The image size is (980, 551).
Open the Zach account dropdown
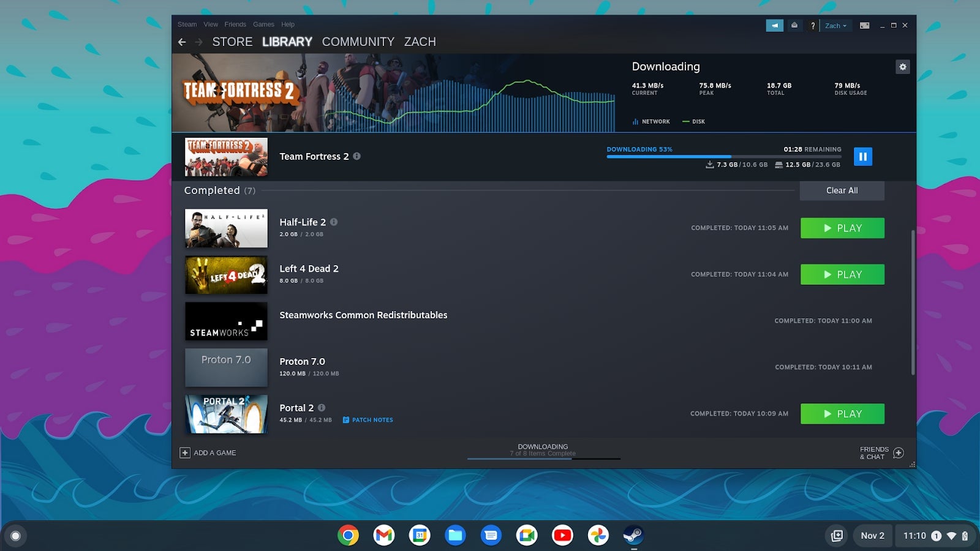point(835,25)
